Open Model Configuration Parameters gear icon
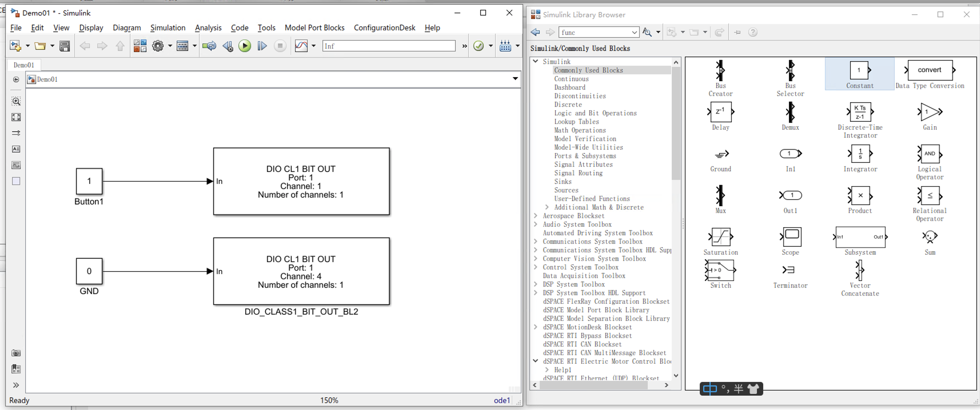Screen dimensions: 980x410 (158, 46)
